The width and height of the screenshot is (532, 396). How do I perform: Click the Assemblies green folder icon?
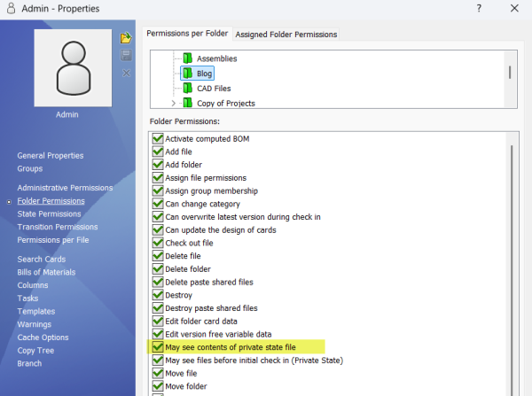[x=188, y=58]
